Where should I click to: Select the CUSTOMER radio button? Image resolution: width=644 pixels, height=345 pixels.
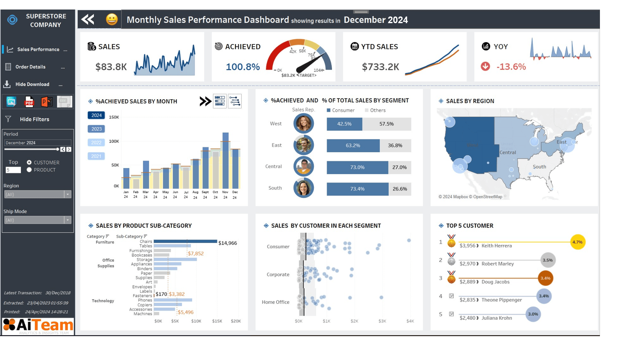(x=29, y=162)
